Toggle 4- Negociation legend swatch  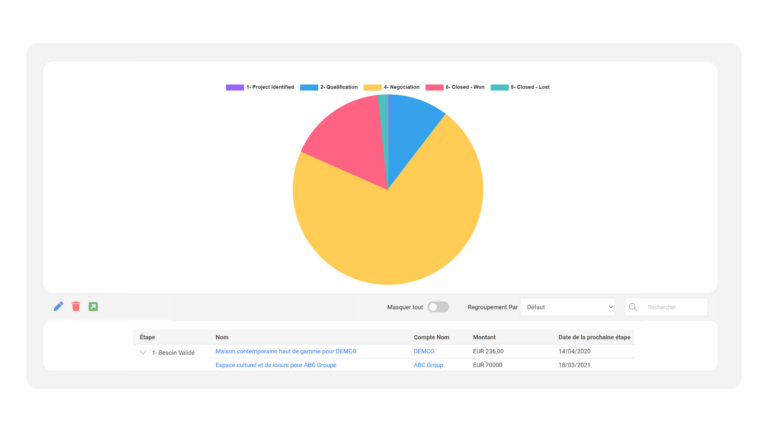coord(373,87)
